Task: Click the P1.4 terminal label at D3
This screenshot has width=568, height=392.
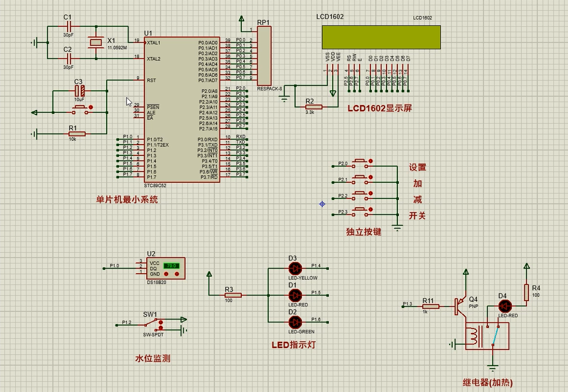Action: coord(316,266)
